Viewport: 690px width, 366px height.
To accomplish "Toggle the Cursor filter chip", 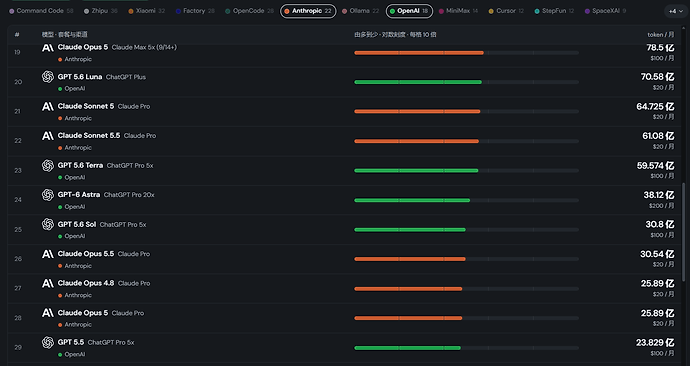I will 506,11.
